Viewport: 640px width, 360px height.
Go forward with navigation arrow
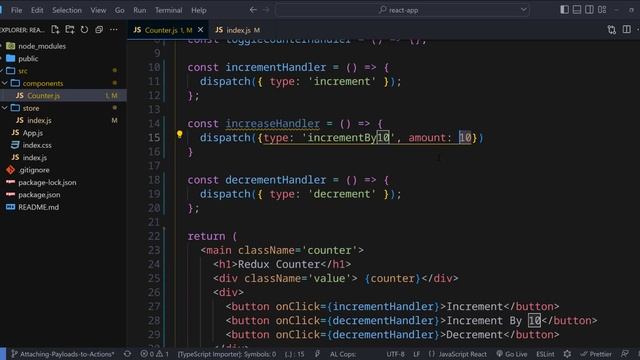pyautogui.click(x=266, y=10)
